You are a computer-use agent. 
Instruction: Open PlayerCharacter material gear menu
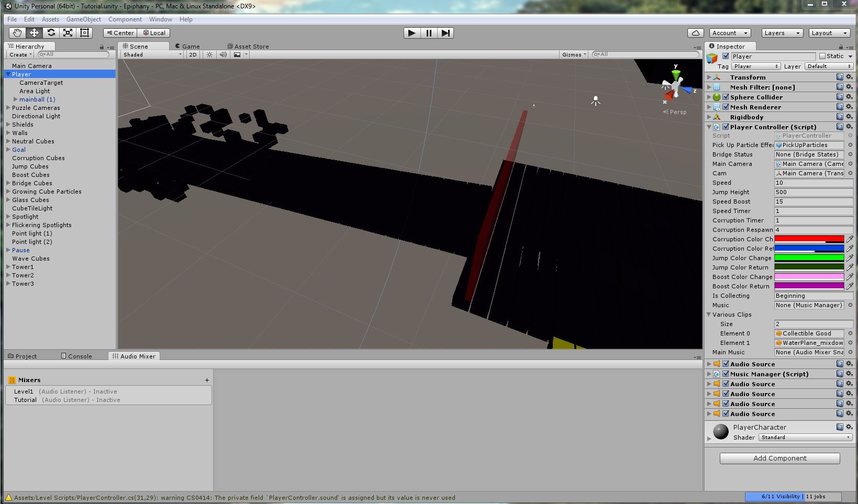pyautogui.click(x=849, y=427)
